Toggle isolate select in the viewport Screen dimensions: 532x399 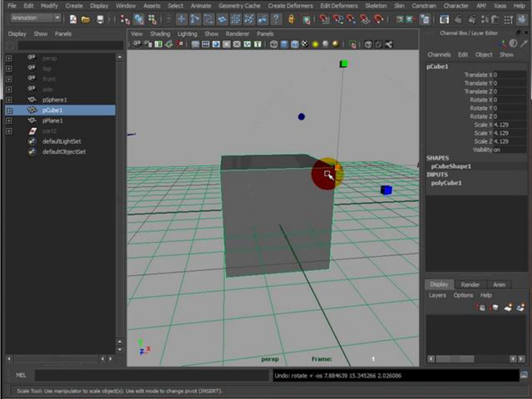(x=353, y=45)
